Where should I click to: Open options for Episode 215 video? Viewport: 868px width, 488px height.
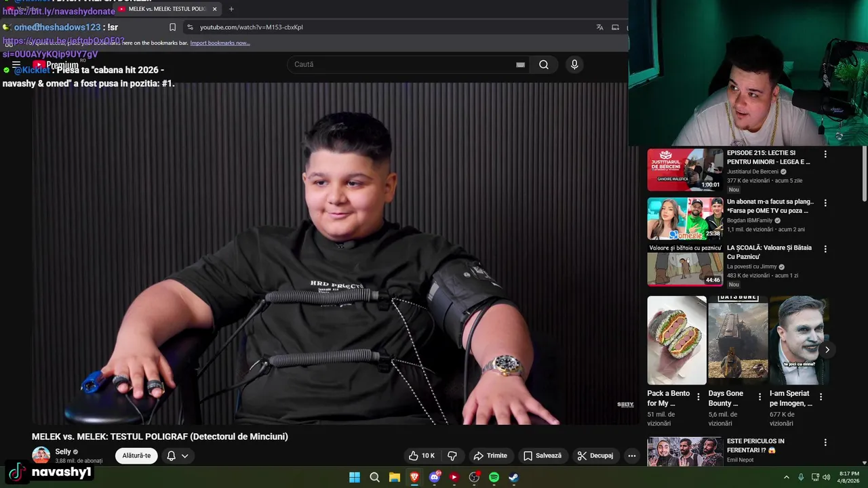click(825, 155)
